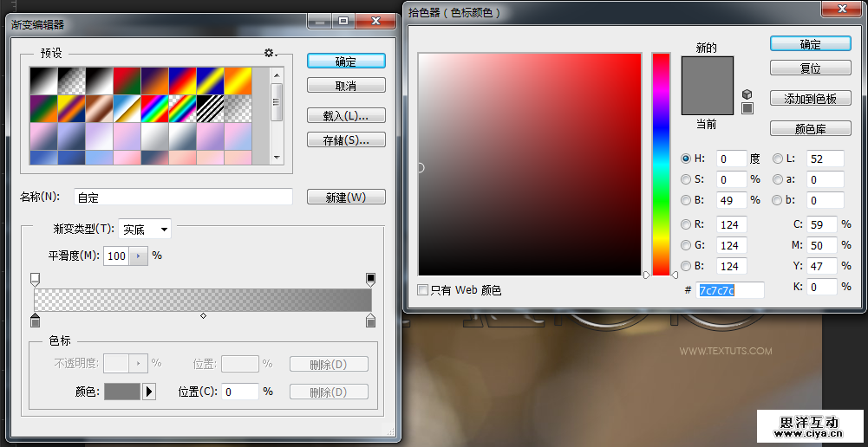Select the left opacity stop above gradient bar
Image resolution: width=868 pixels, height=447 pixels.
click(x=35, y=279)
